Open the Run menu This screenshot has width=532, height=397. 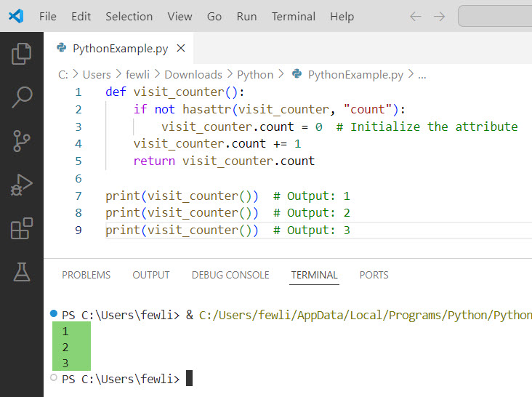click(246, 16)
